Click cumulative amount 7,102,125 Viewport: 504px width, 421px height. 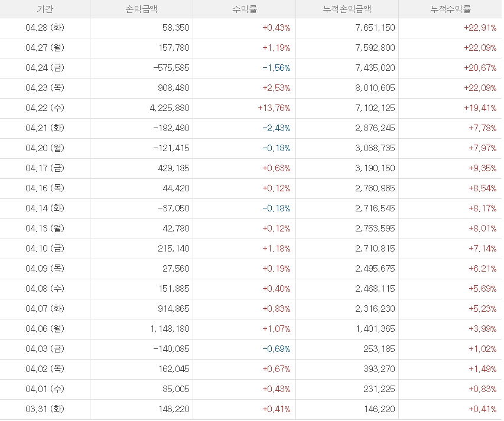tap(375, 108)
